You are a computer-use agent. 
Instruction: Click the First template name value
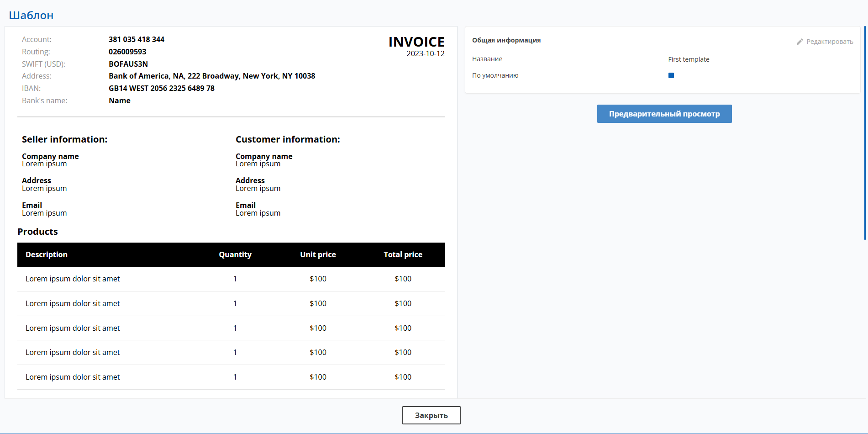point(689,59)
